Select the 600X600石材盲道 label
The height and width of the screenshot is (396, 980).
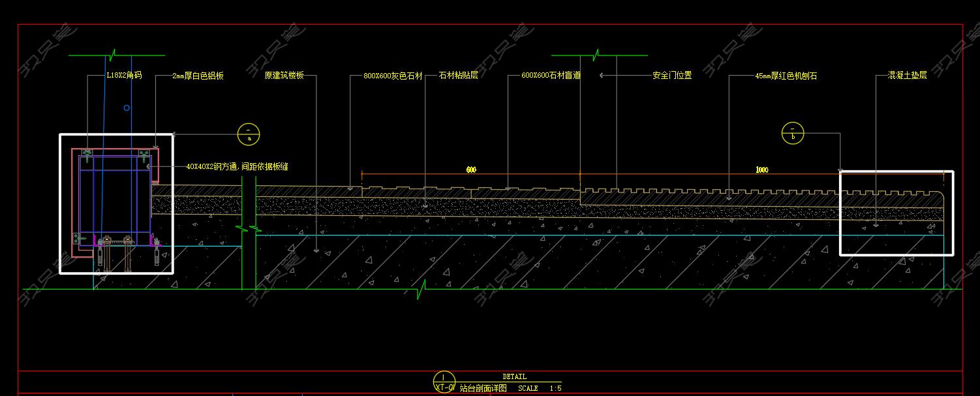click(551, 76)
